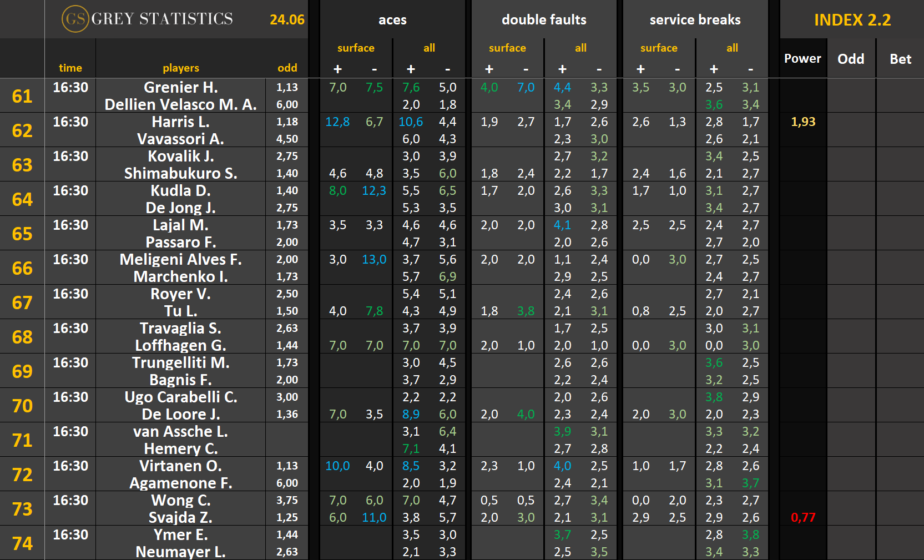Select the double faults column group header

tap(544, 20)
